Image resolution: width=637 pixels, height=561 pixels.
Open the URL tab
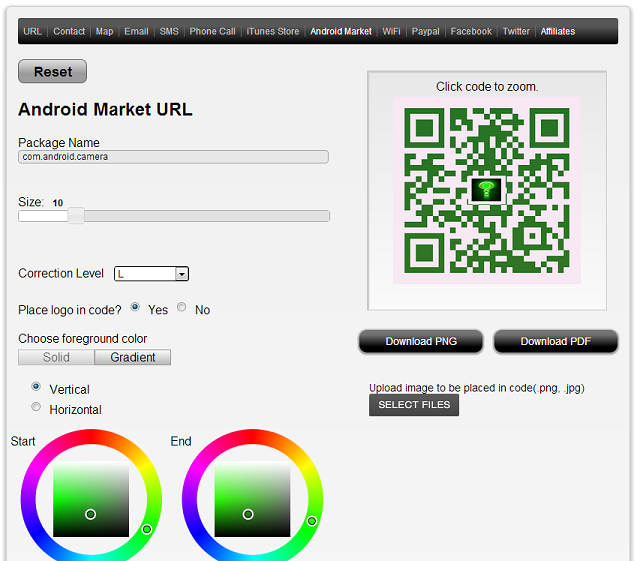[32, 31]
